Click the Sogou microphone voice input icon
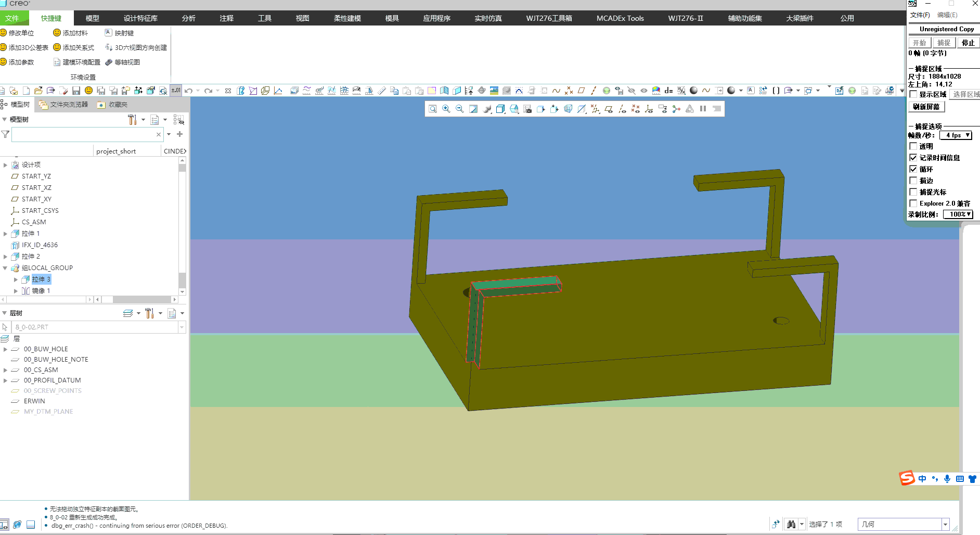This screenshot has width=980, height=535. (x=947, y=479)
